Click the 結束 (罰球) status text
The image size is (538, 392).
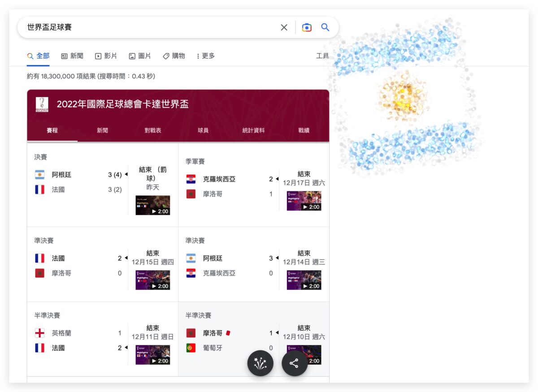153,174
